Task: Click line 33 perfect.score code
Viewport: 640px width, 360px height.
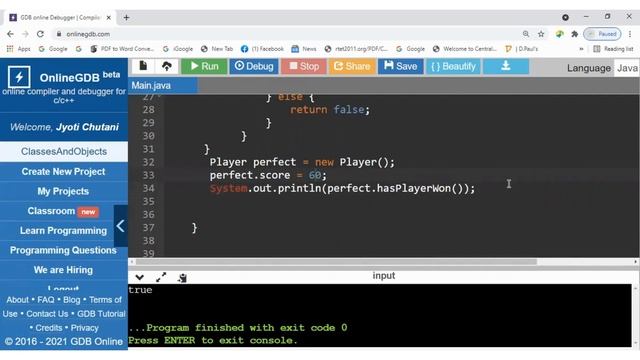Action: click(268, 175)
